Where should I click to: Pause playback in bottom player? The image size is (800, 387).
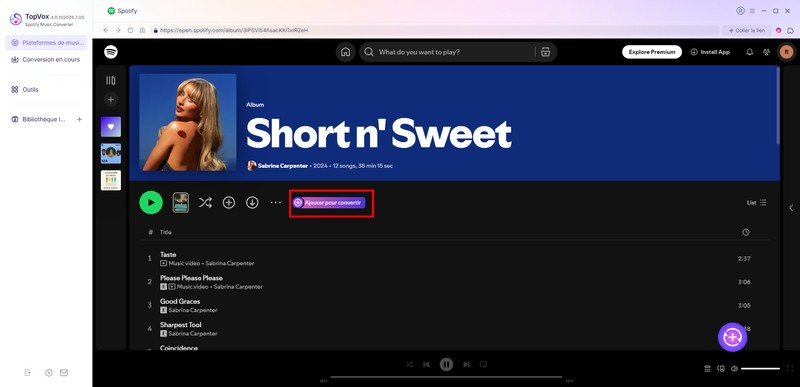tap(446, 365)
